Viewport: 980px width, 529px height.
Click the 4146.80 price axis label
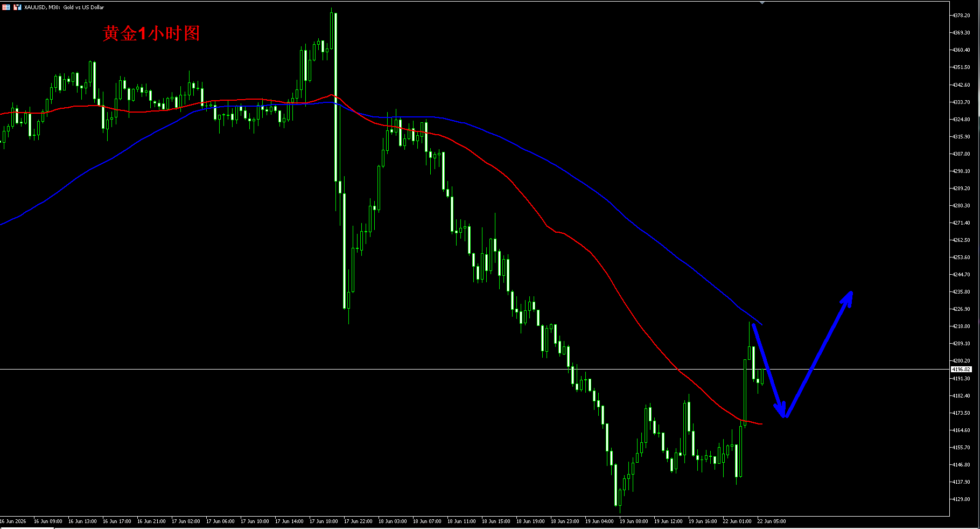click(961, 465)
